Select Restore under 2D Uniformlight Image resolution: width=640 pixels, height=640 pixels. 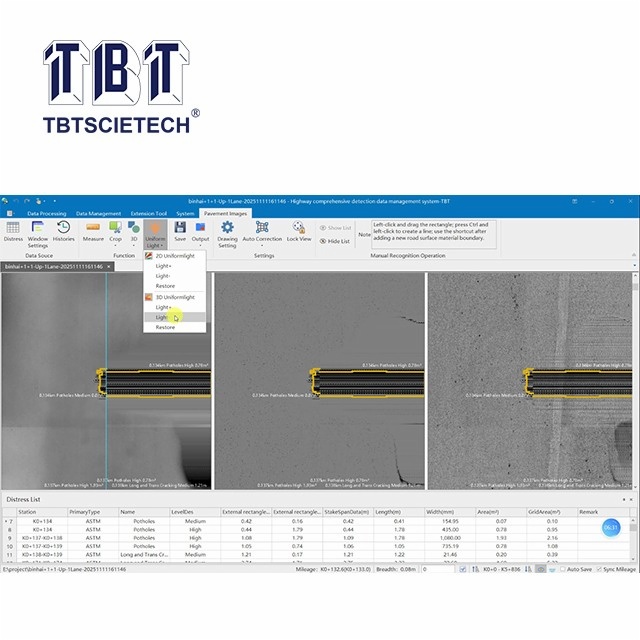[x=165, y=285]
